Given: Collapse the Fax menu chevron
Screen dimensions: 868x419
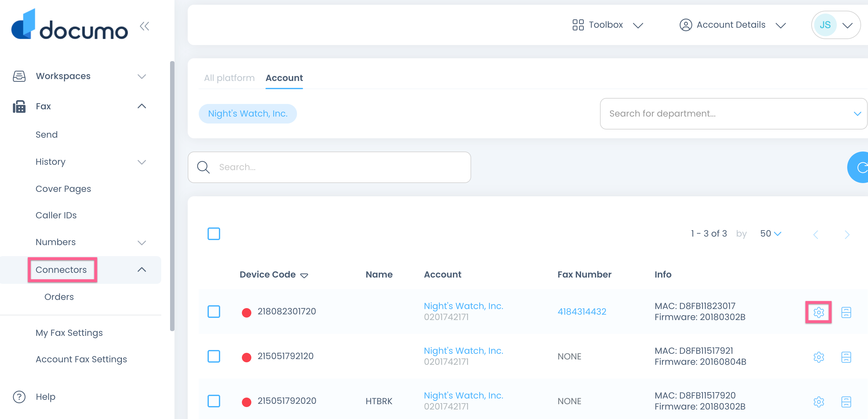Looking at the screenshot, I should [x=142, y=106].
